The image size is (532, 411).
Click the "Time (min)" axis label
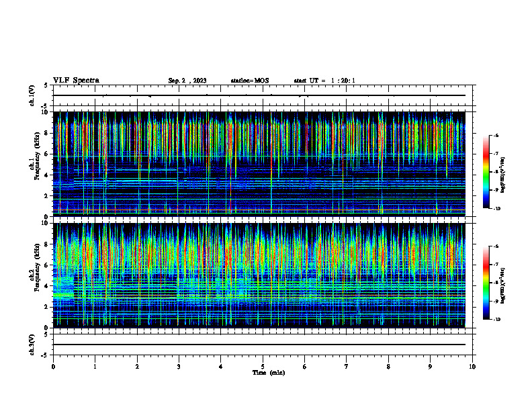click(x=269, y=373)
